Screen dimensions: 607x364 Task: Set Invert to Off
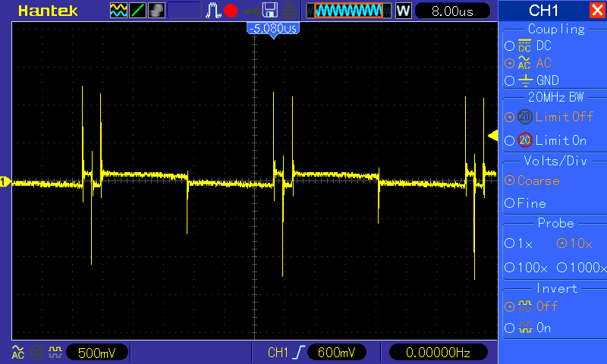530,306
